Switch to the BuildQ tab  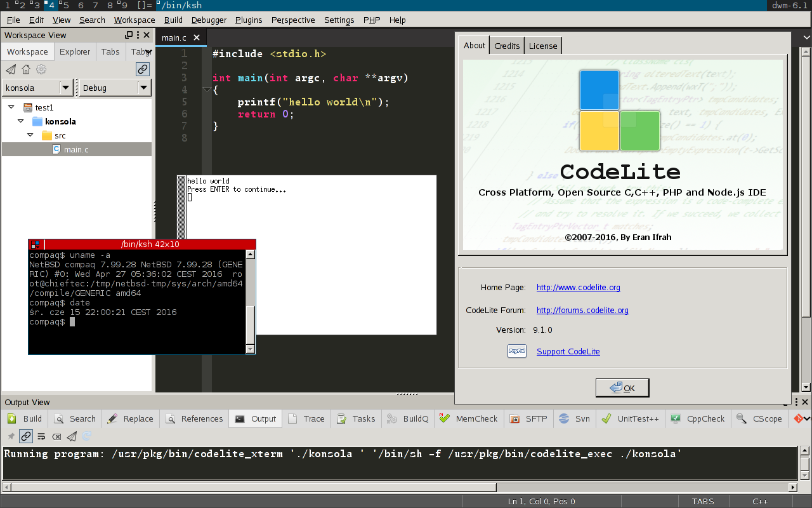tap(407, 418)
